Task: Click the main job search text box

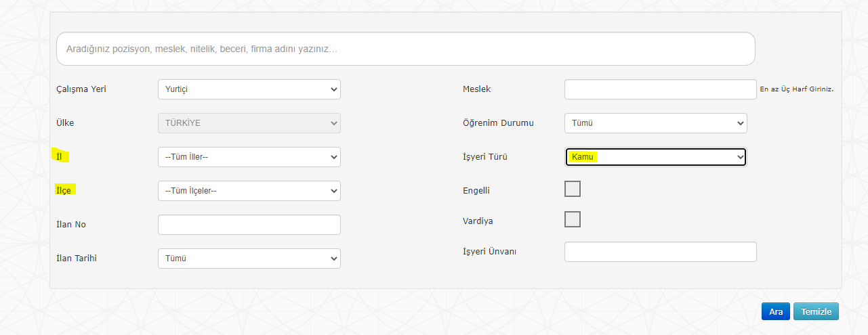Action: 405,49
